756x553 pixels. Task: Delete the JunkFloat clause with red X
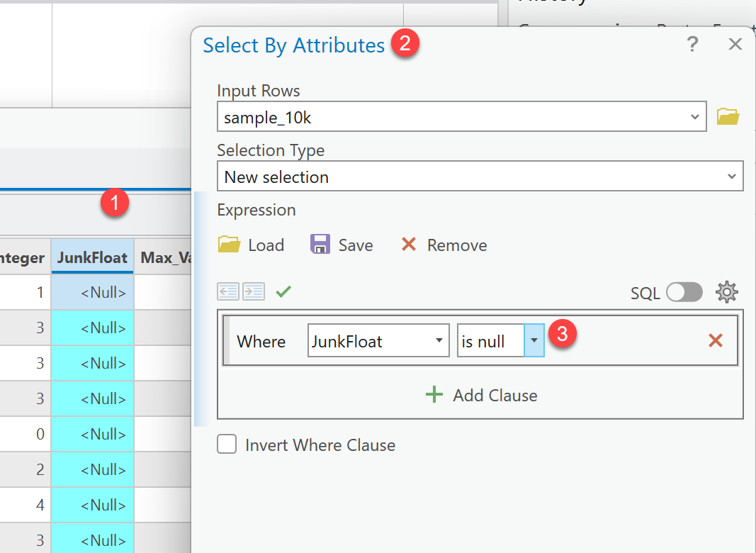[x=716, y=341]
